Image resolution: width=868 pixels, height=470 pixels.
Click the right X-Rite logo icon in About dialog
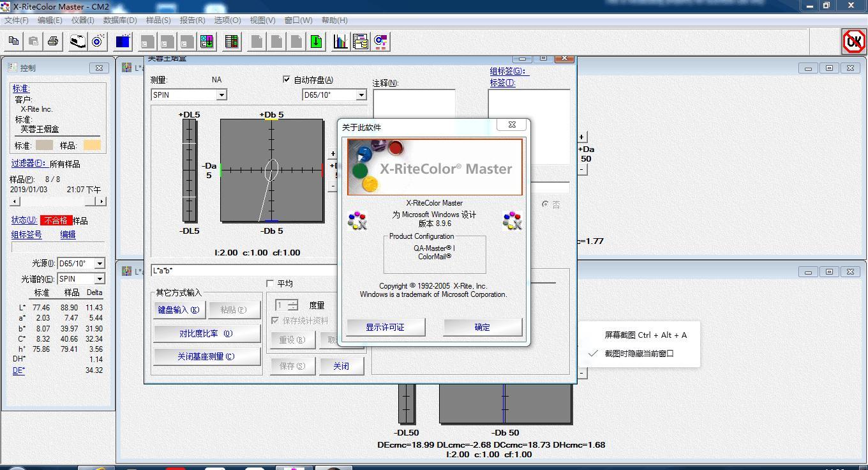click(513, 220)
